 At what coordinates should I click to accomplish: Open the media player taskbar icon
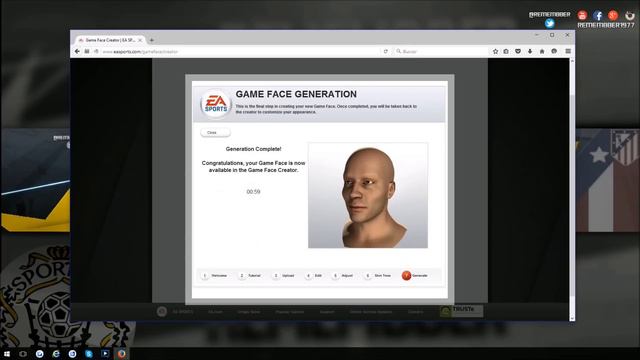pos(105,353)
